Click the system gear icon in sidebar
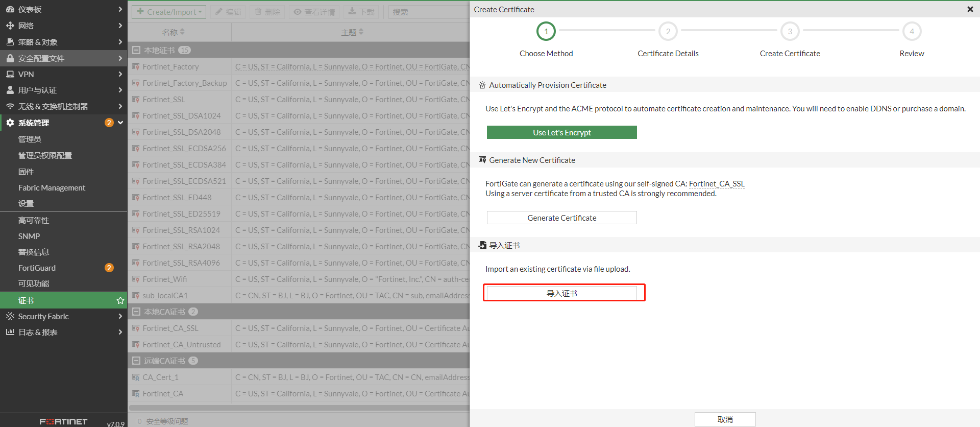980x427 pixels. coord(10,123)
